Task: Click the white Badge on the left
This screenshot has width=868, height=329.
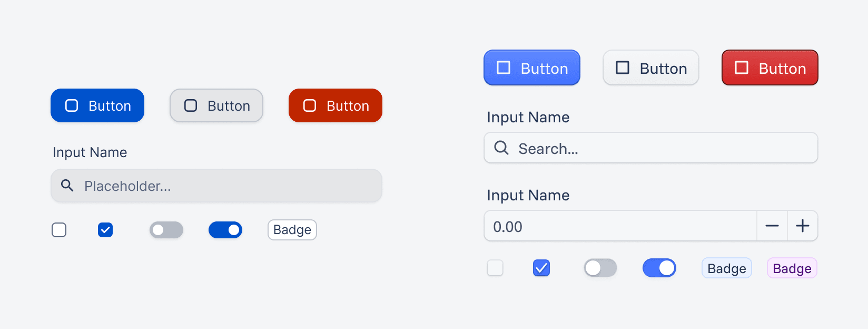Action: tap(292, 230)
